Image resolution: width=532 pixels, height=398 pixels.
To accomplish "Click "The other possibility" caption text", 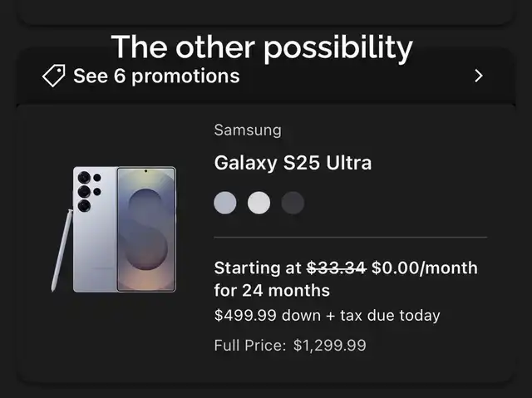I will (x=262, y=47).
